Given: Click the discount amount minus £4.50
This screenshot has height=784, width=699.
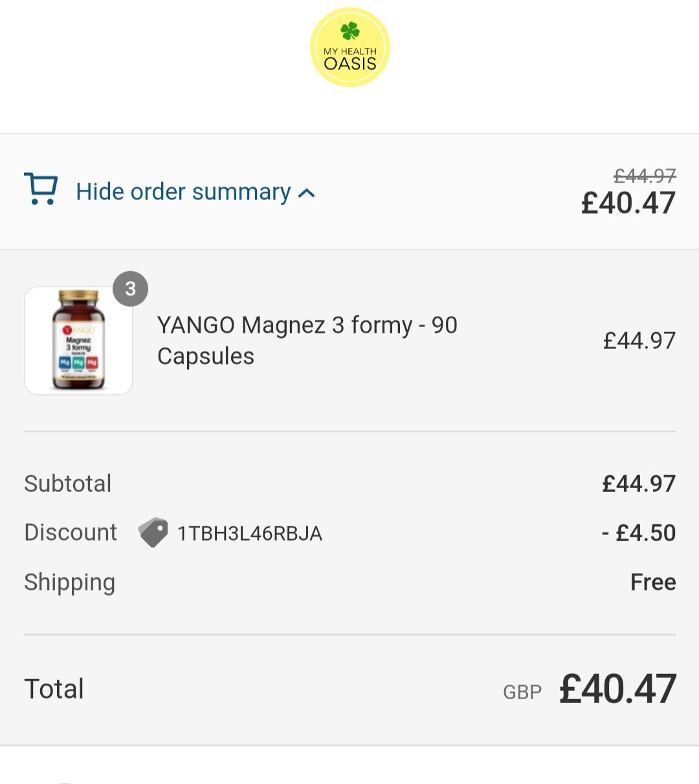Looking at the screenshot, I should pyautogui.click(x=638, y=533).
